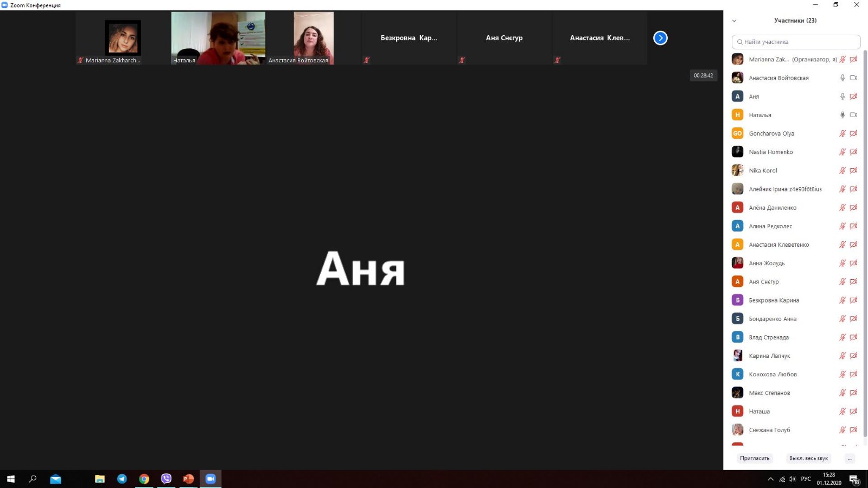Screen dimensions: 868x488
Task: Click the Google Chrome taskbar icon
Action: click(x=144, y=479)
